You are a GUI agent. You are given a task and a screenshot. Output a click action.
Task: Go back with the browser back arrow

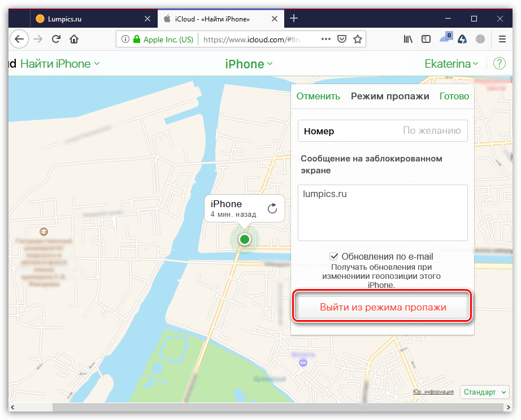(x=19, y=39)
